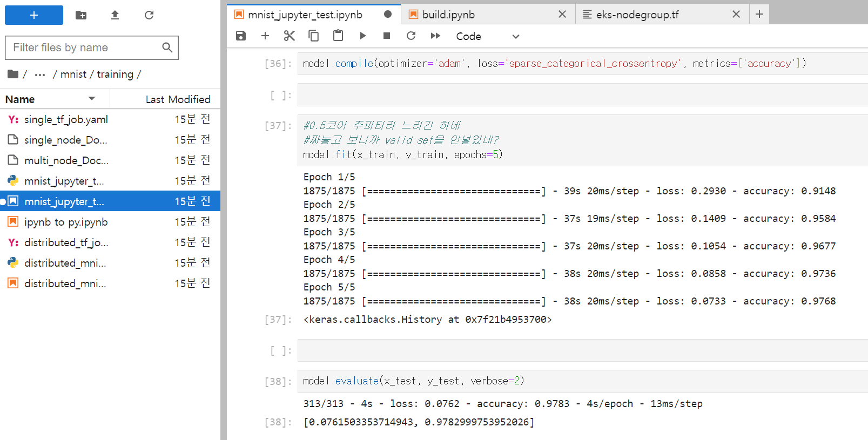The height and width of the screenshot is (440, 868).
Task: Open distributed_tf_jo... yaml file
Action: pyautogui.click(x=110, y=242)
